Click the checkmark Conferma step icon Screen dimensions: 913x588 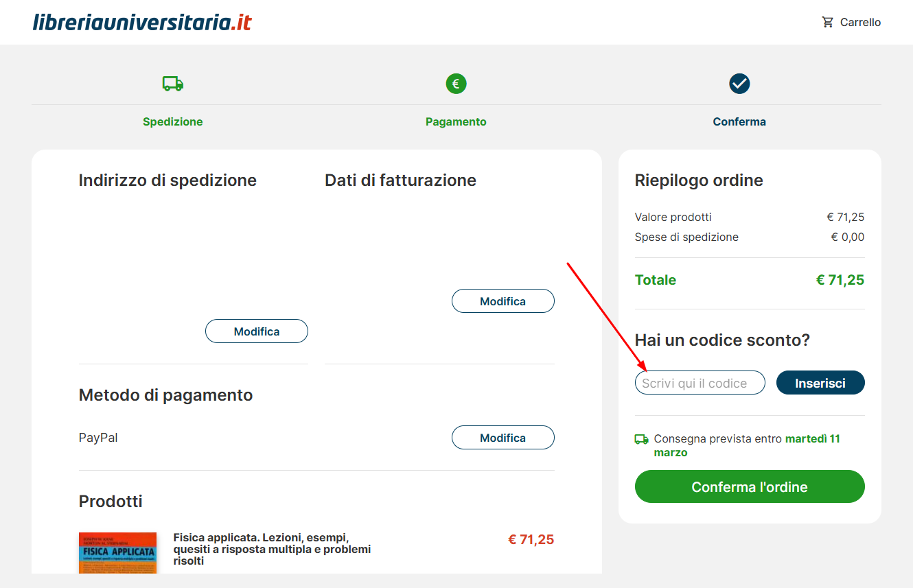pos(739,83)
